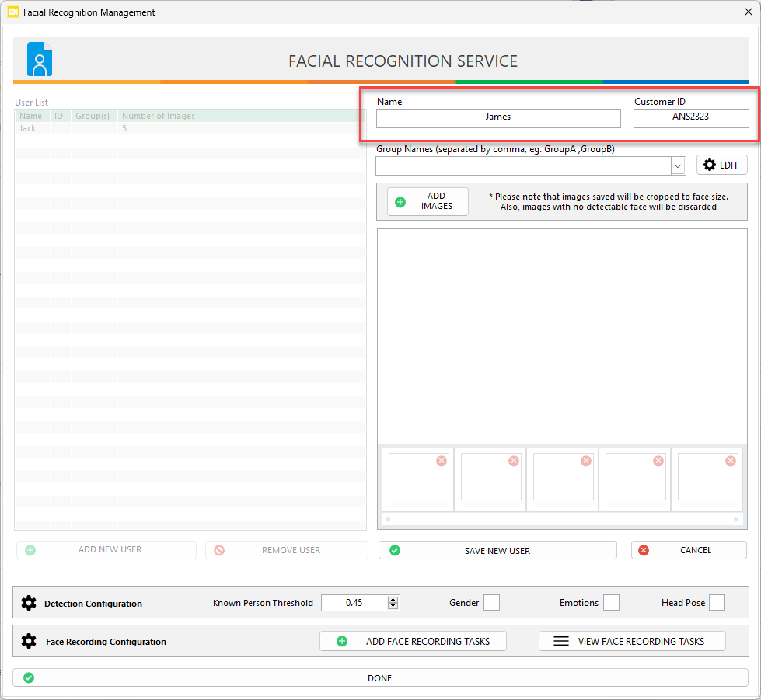Click the green plus Add Images button
This screenshot has width=761, height=700.
pos(428,202)
